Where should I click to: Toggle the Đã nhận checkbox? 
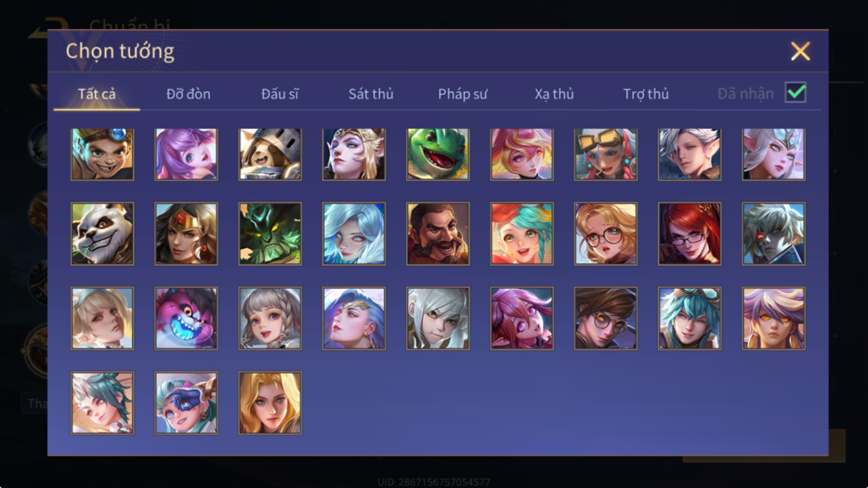pyautogui.click(x=796, y=92)
